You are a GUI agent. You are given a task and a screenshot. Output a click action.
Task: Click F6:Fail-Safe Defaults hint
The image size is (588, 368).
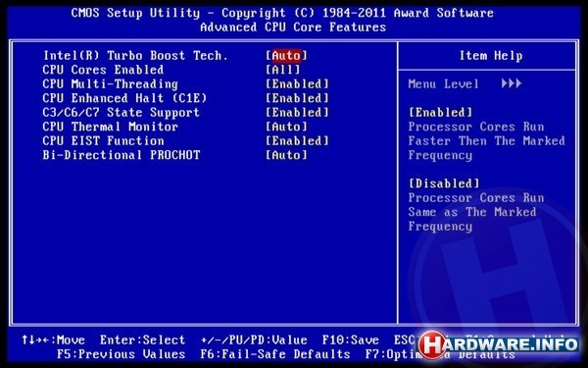[x=274, y=354]
